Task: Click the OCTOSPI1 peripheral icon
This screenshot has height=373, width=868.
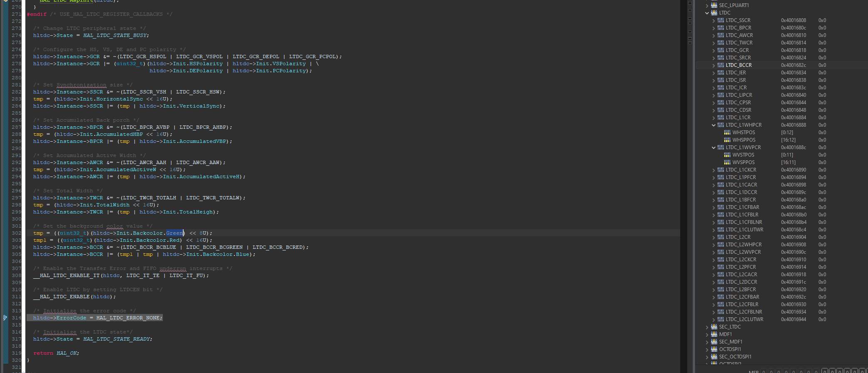Action: (714, 349)
